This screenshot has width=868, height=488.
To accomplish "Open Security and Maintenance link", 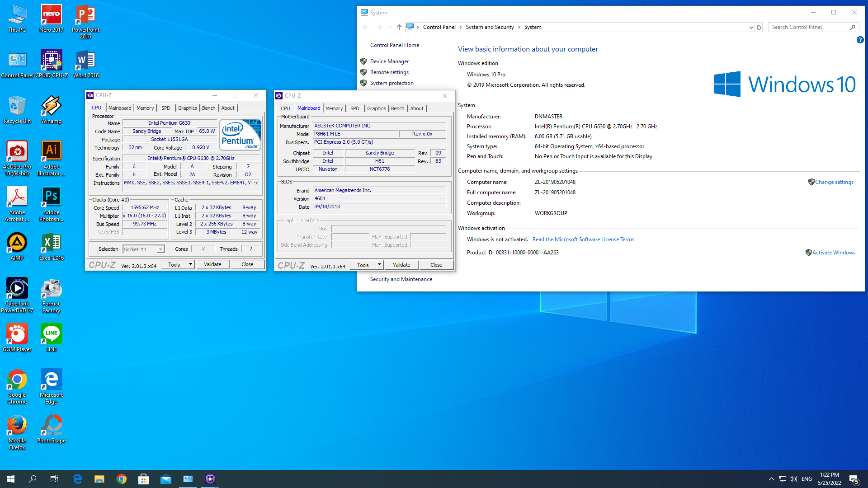I will tap(401, 279).
